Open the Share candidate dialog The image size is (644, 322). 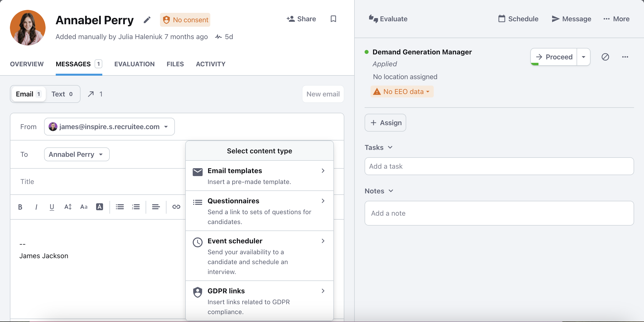[x=301, y=19]
